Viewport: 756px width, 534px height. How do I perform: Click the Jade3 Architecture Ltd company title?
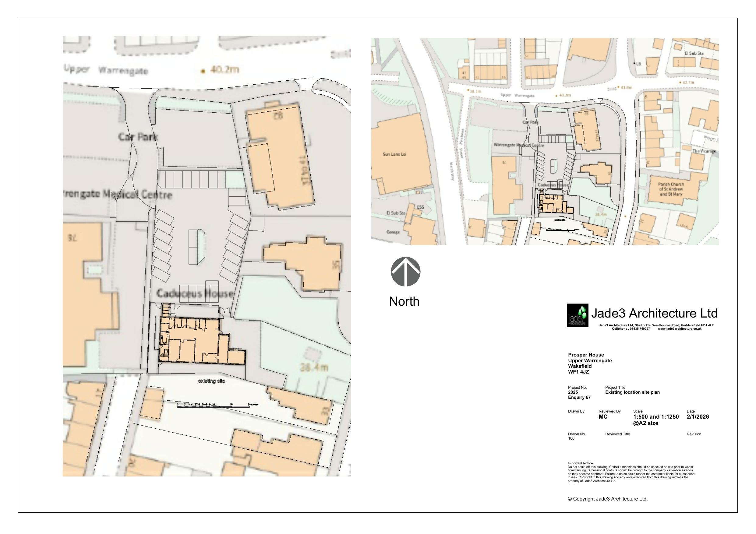tap(654, 313)
